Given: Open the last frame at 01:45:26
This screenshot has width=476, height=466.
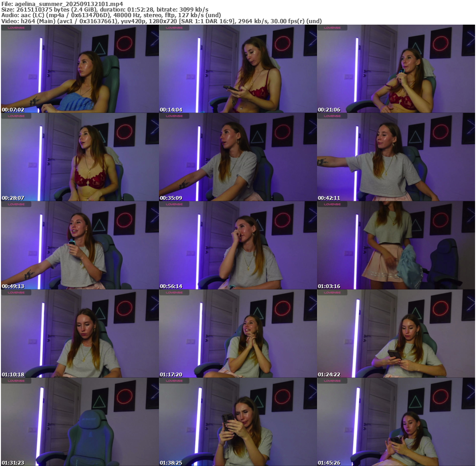Looking at the screenshot, I should click(396, 422).
